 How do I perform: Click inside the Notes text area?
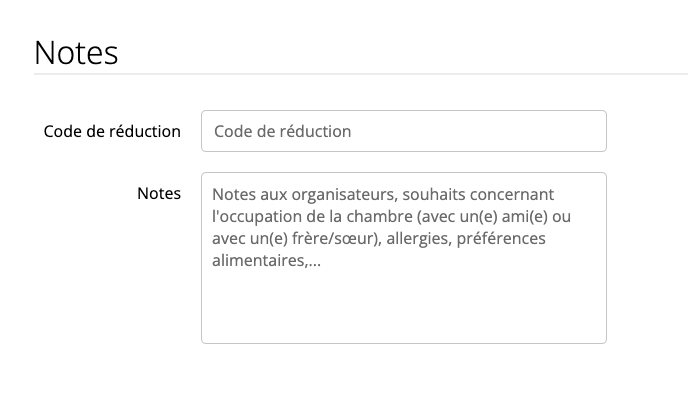[x=404, y=258]
